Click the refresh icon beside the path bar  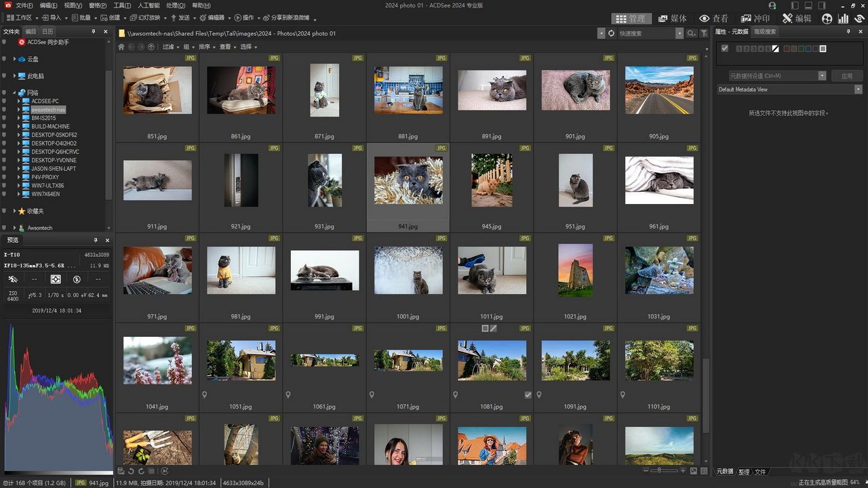pyautogui.click(x=611, y=33)
